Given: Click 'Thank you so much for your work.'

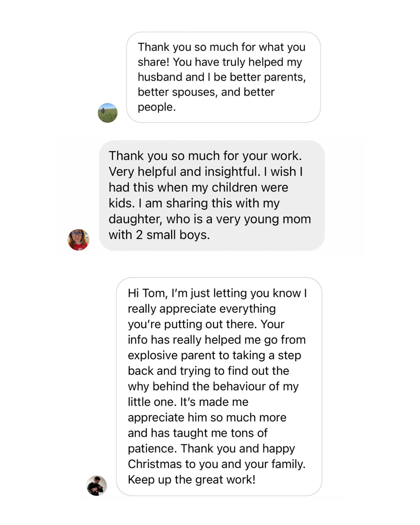Looking at the screenshot, I should pyautogui.click(x=205, y=156).
